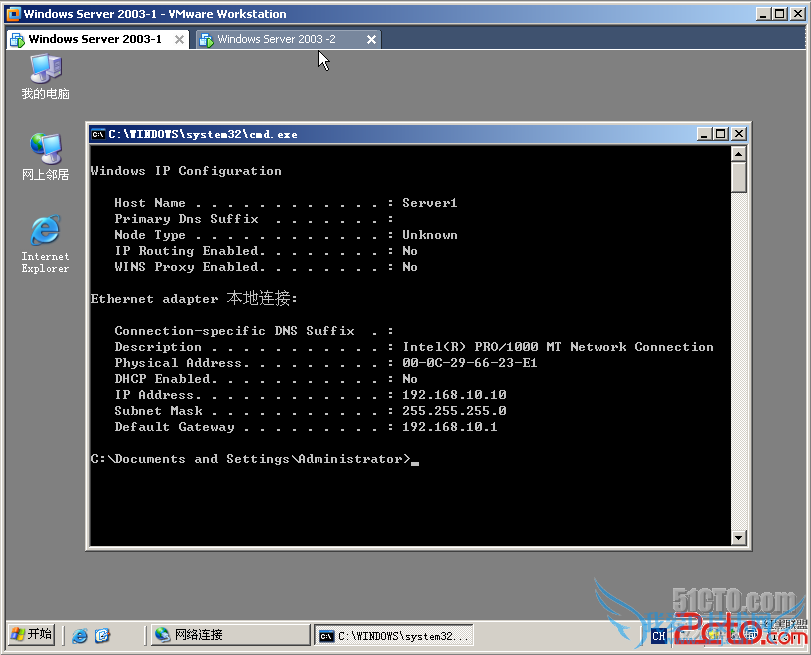Click the Intel(R) PRO/1000 MT description text
Image resolution: width=811 pixels, height=655 pixels.
(558, 347)
